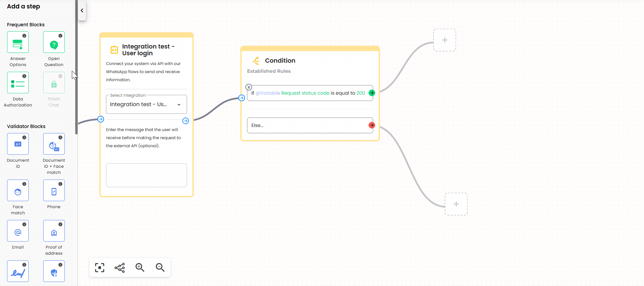The image size is (644, 286).
Task: Pick the Document ID + Face match block
Action: click(x=54, y=144)
